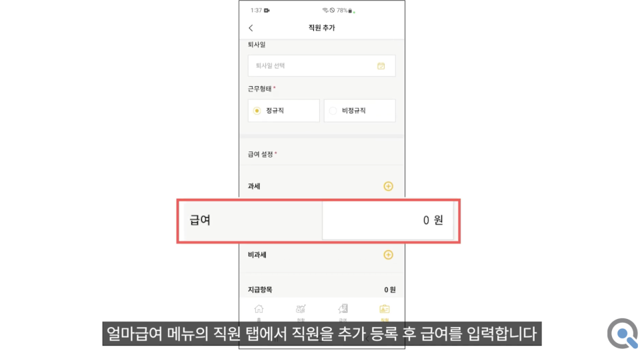644x351 pixels.
Task: Click the magnifier logo at bottom right
Action: click(623, 334)
